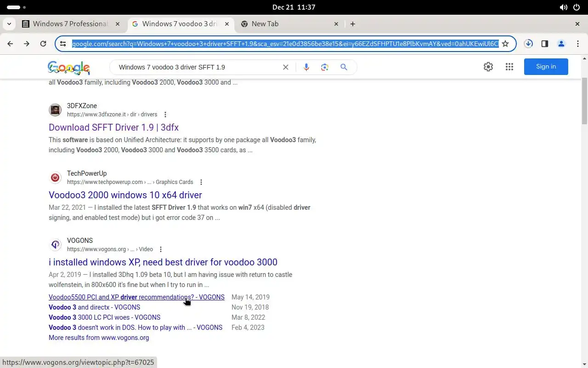
Task: Search by voice microphone icon
Action: (306, 67)
